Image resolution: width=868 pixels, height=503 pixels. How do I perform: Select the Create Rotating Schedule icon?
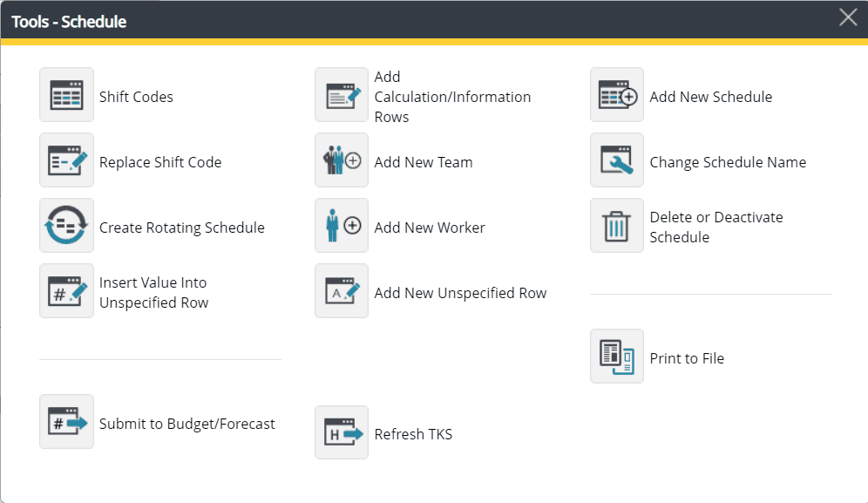[66, 226]
